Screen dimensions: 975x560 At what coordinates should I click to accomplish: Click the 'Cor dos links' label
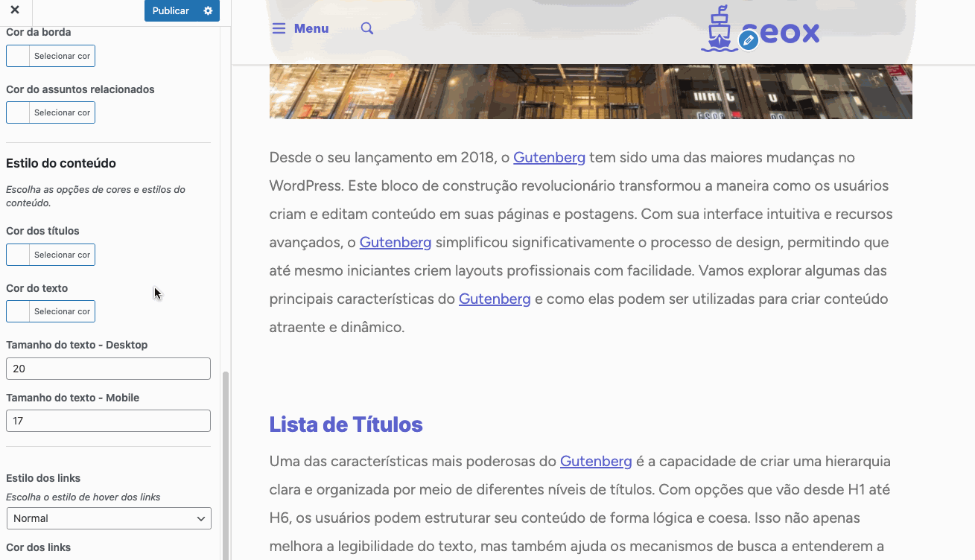click(38, 547)
